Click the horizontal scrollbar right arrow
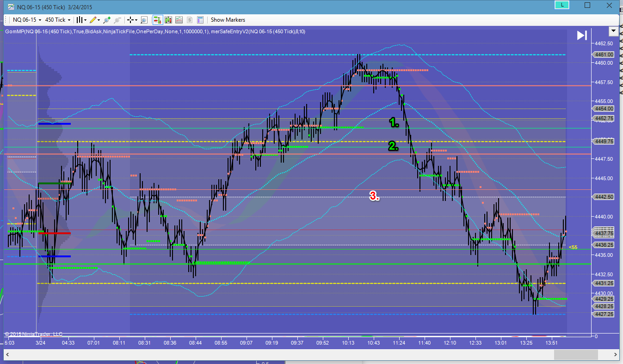 616,355
